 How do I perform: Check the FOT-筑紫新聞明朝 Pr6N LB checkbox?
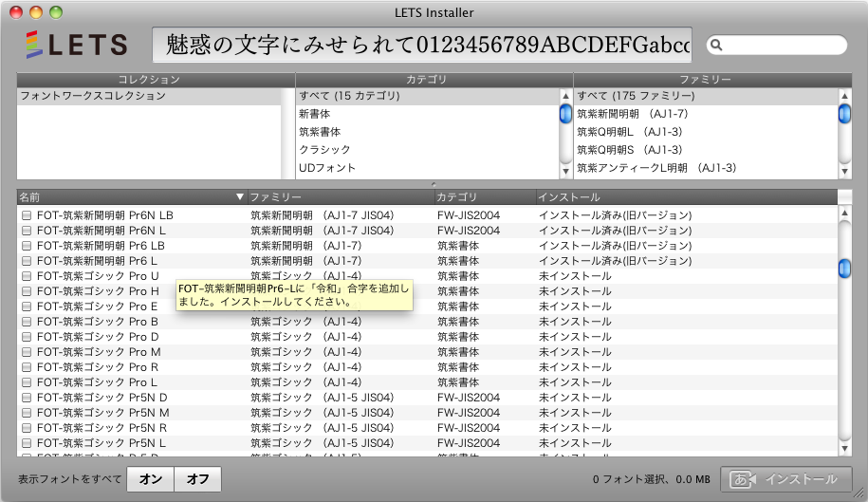point(27,215)
